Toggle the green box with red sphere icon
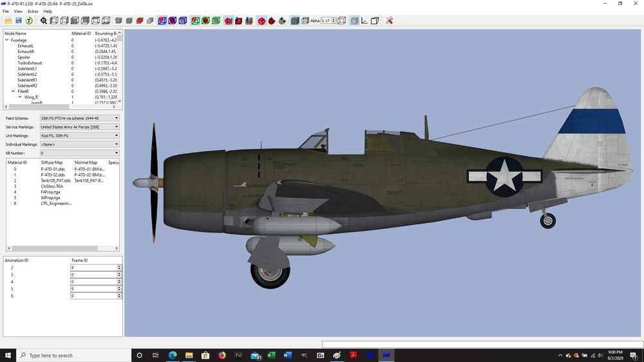 (x=195, y=21)
